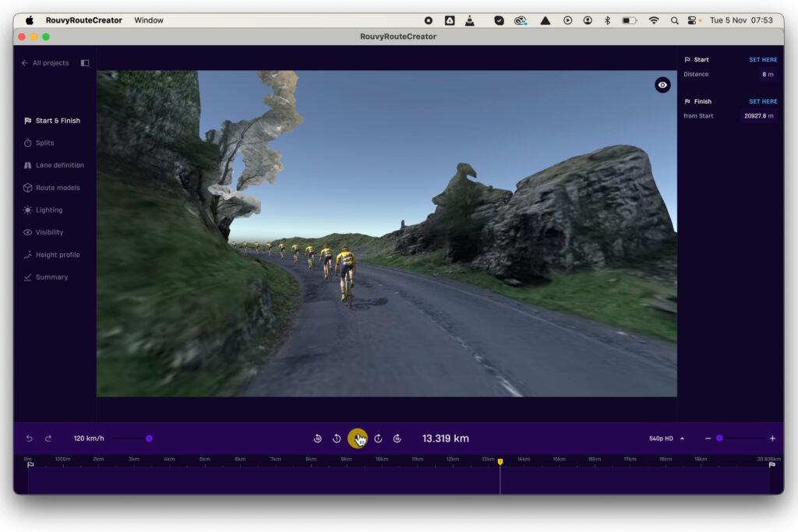Toggle the sidebar collapse icon
Image resolution: width=798 pixels, height=532 pixels.
[x=85, y=63]
